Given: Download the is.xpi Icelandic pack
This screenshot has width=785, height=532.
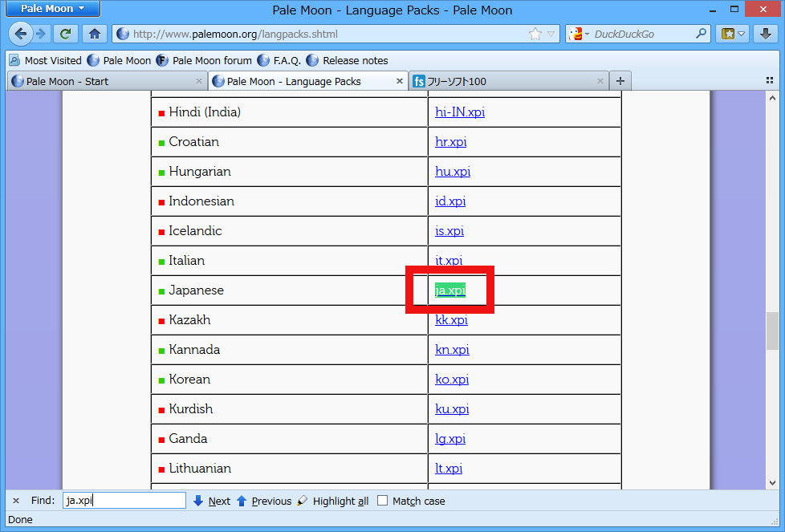Looking at the screenshot, I should tap(449, 231).
